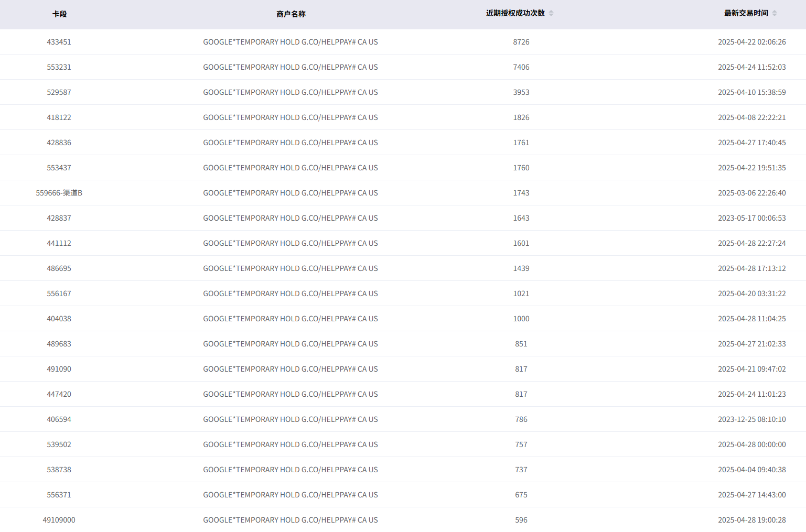
Task: Select card segment 491090
Action: click(59, 369)
